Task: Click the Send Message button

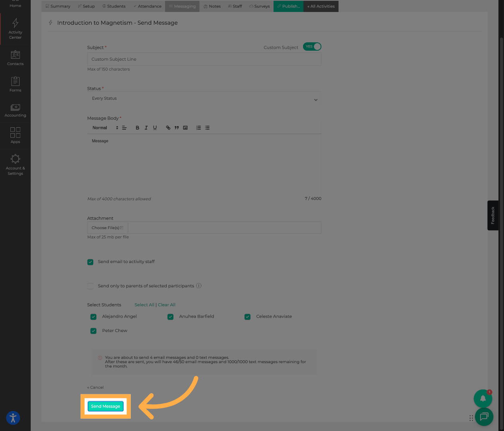Action: click(106, 406)
